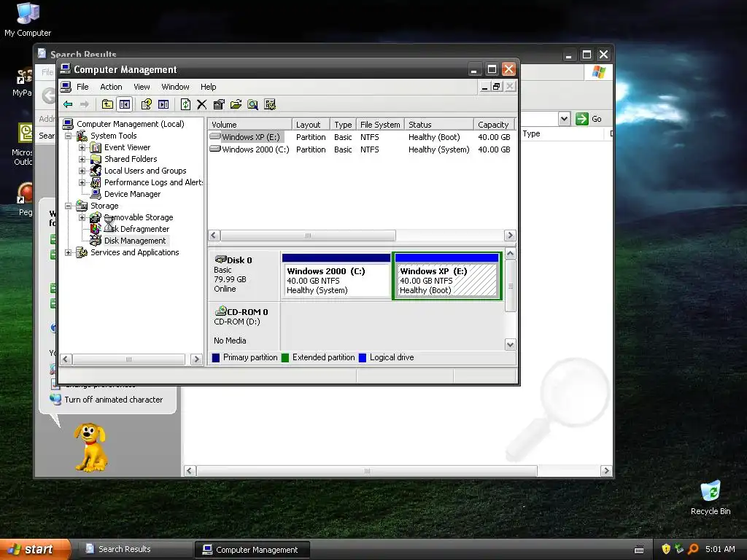The width and height of the screenshot is (747, 560).
Task: Switch to Search Results taskbar button
Action: [x=135, y=550]
